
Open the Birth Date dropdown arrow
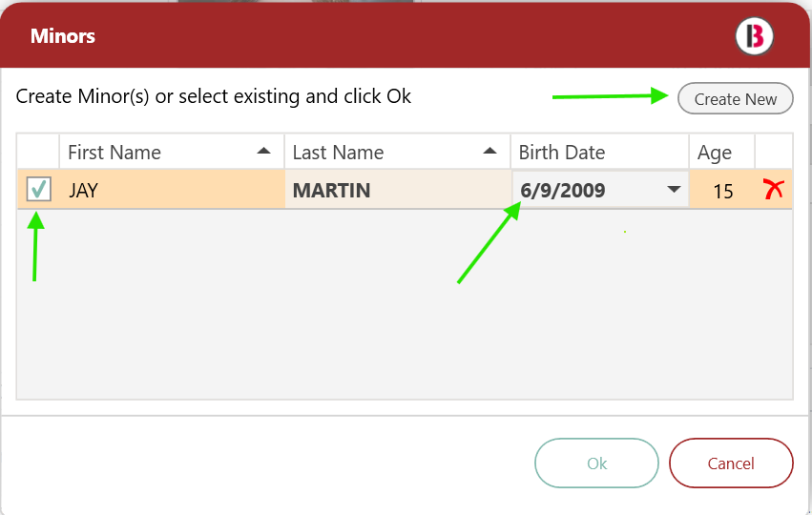coord(674,190)
